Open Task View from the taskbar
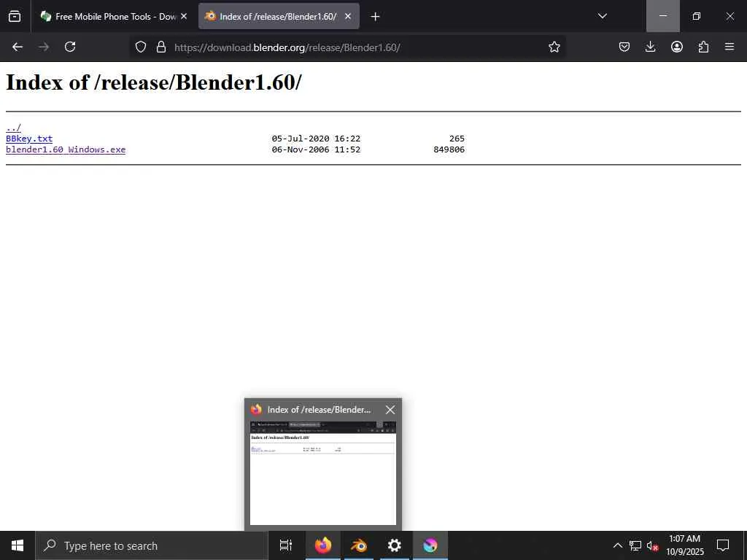 286,545
